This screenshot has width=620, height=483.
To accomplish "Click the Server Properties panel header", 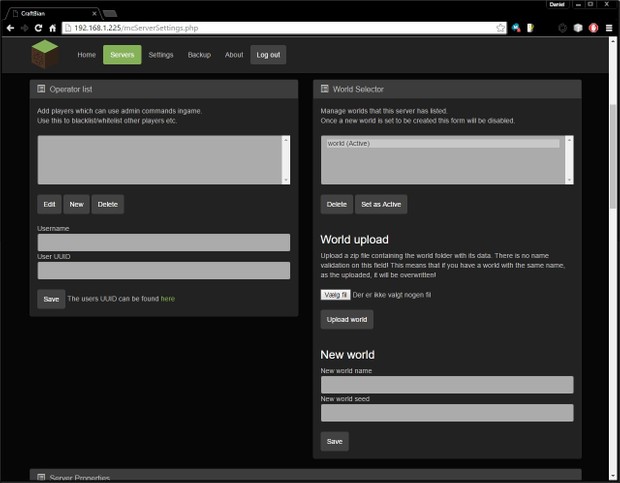I will tap(305, 475).
